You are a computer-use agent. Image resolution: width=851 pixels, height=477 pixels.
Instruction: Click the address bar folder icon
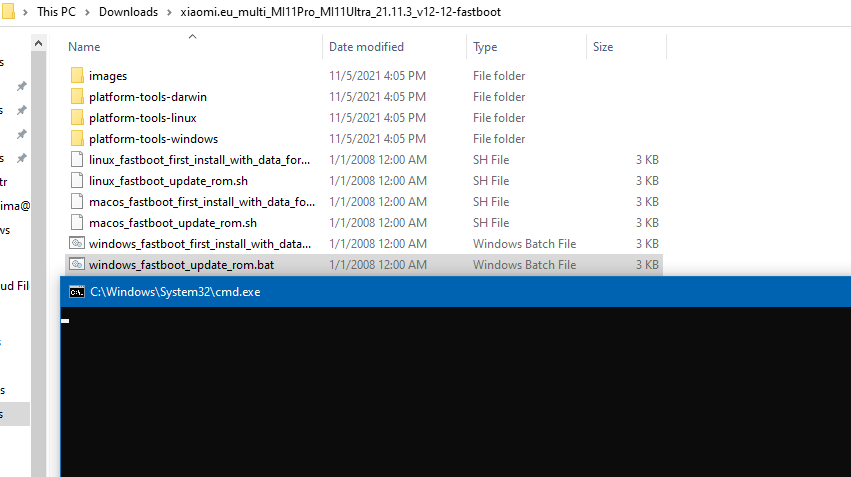(x=8, y=11)
